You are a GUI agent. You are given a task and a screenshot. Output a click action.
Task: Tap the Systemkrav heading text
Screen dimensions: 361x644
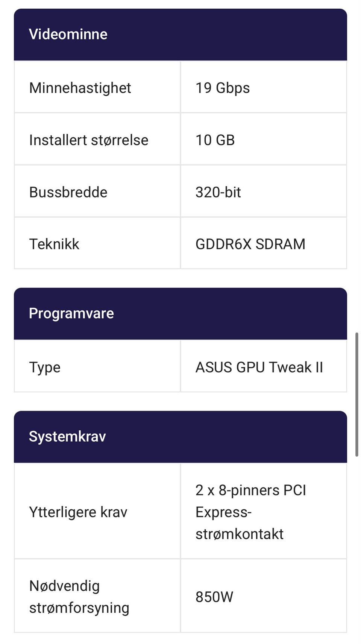67,436
